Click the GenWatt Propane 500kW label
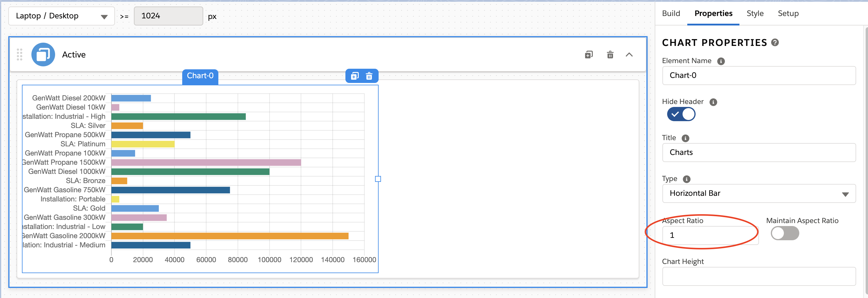This screenshot has height=298, width=868. 65,135
